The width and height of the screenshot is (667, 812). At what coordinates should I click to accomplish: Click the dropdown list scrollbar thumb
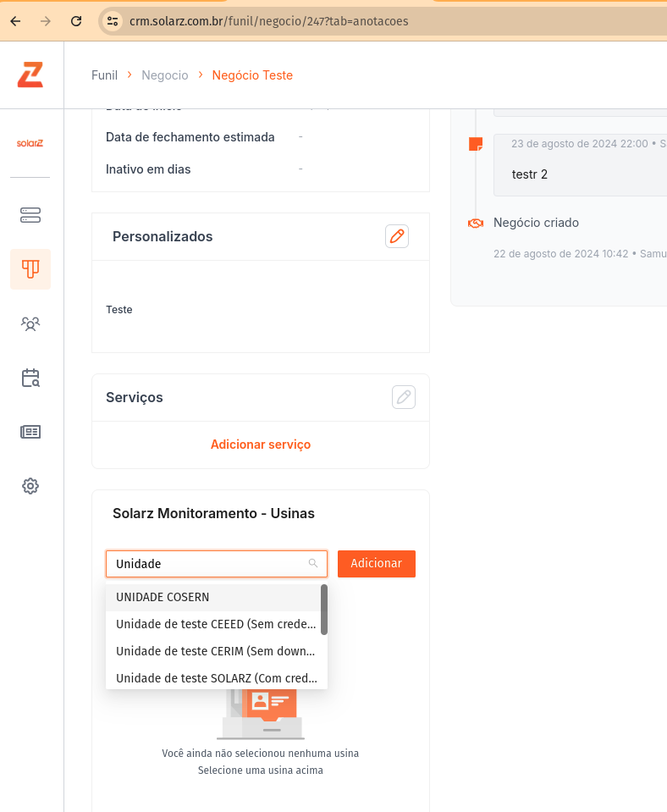324,609
